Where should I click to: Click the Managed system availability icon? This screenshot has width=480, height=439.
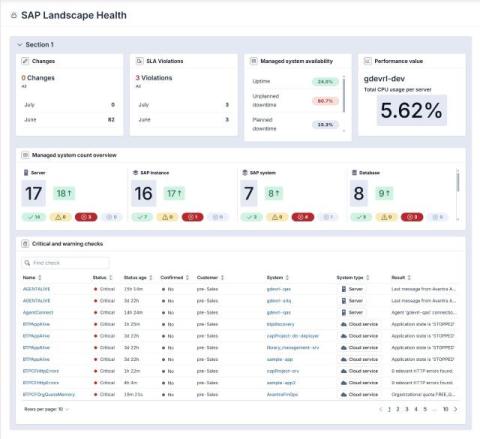pos(254,61)
